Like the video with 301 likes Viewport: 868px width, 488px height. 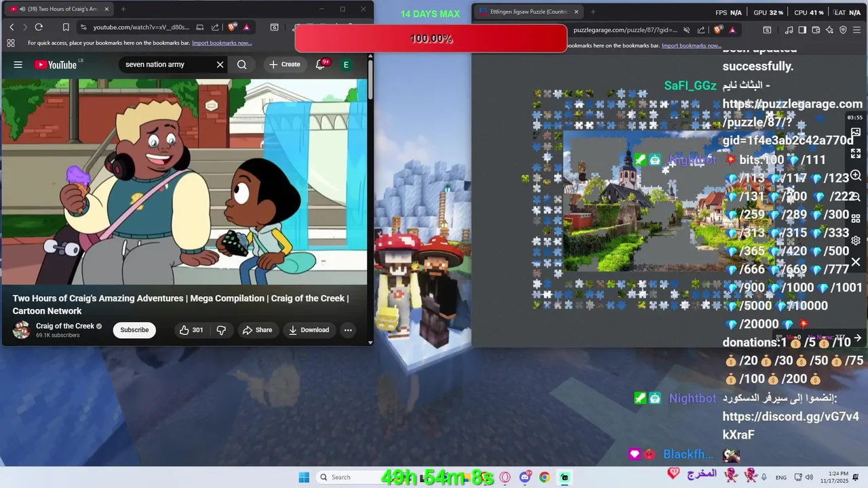click(191, 330)
